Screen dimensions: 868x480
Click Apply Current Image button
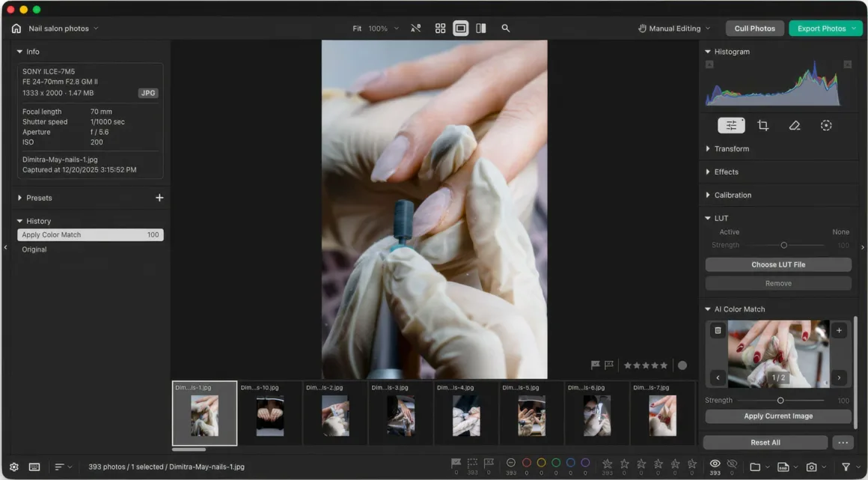pos(778,416)
